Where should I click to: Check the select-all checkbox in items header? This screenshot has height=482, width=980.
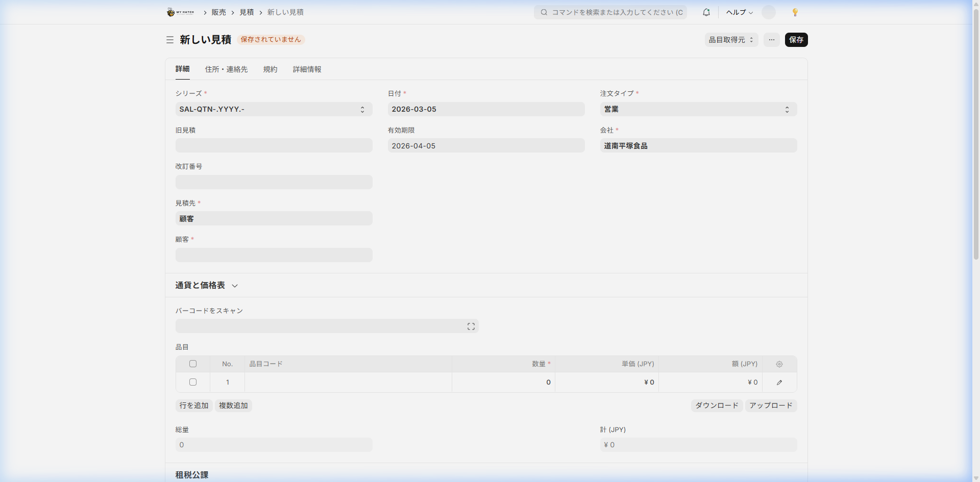pos(193,364)
